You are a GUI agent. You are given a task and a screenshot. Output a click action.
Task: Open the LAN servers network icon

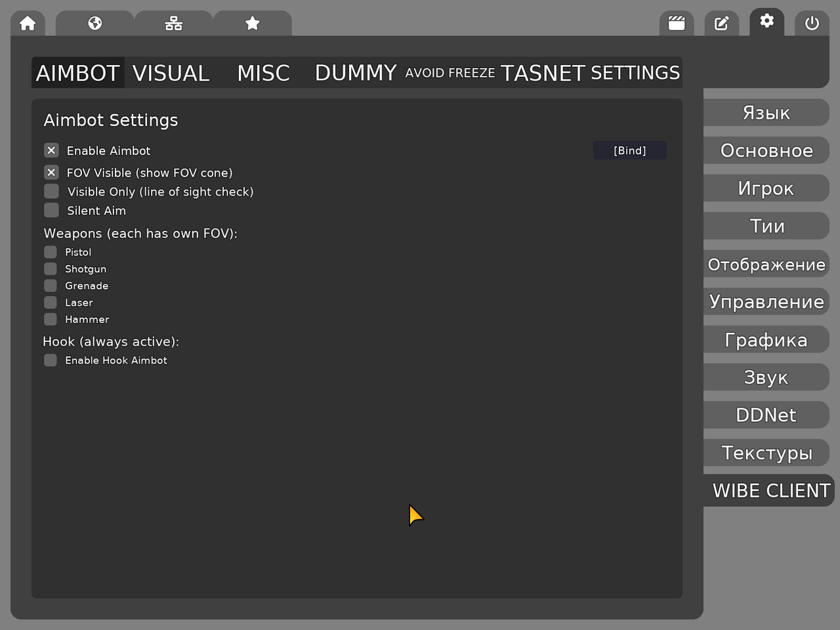pyautogui.click(x=174, y=24)
